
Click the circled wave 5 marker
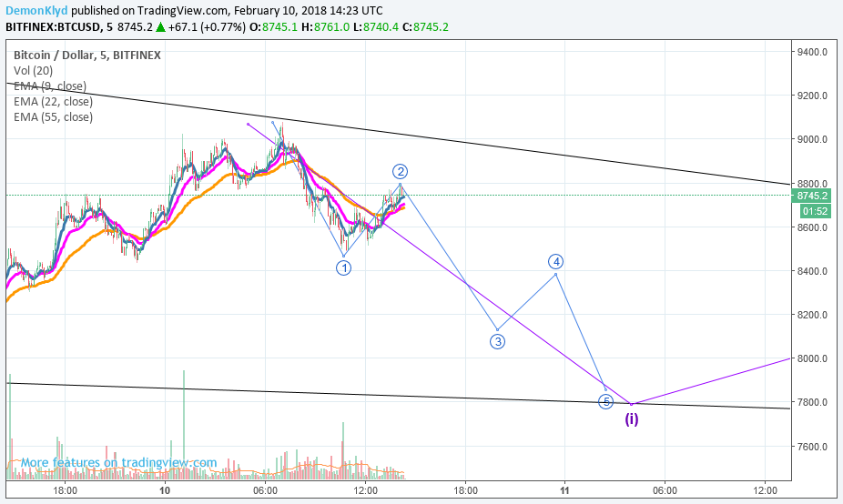tap(606, 401)
